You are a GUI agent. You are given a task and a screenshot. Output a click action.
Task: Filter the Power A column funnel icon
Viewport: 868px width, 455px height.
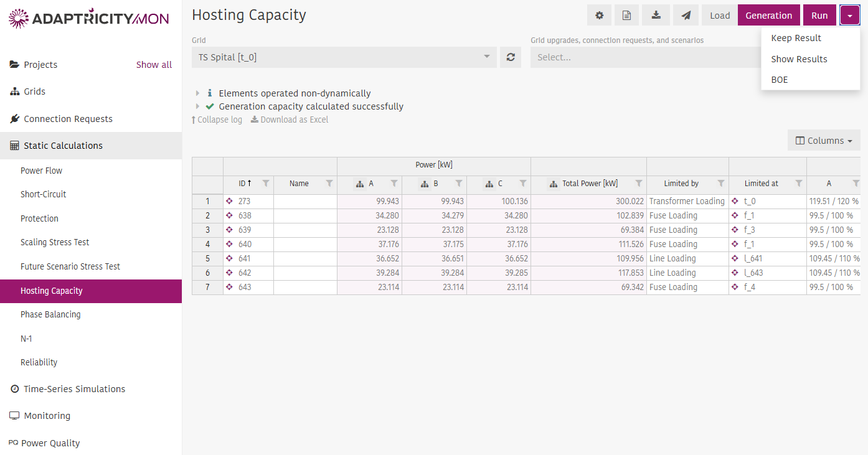click(394, 184)
